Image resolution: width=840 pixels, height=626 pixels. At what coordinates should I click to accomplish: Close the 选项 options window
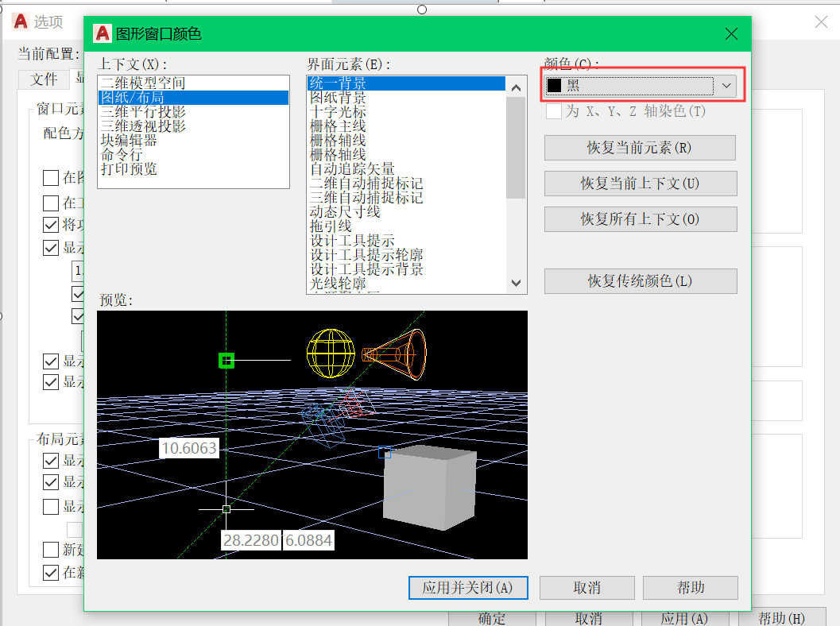(821, 22)
